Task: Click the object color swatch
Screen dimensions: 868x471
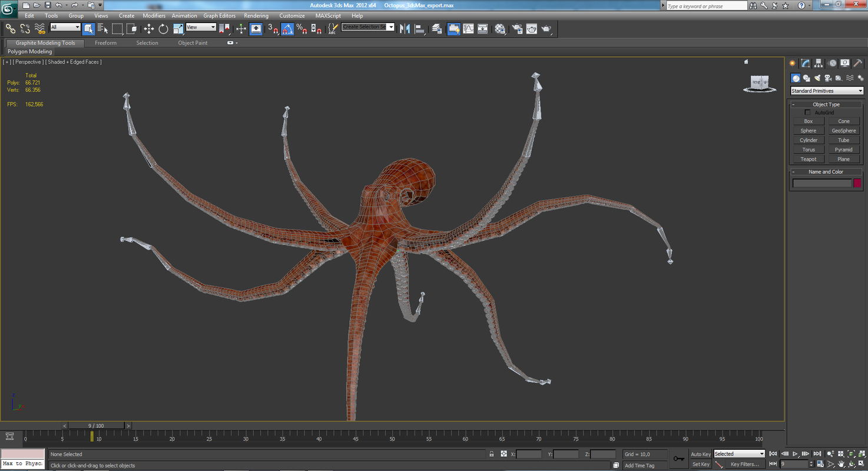Action: tap(857, 183)
